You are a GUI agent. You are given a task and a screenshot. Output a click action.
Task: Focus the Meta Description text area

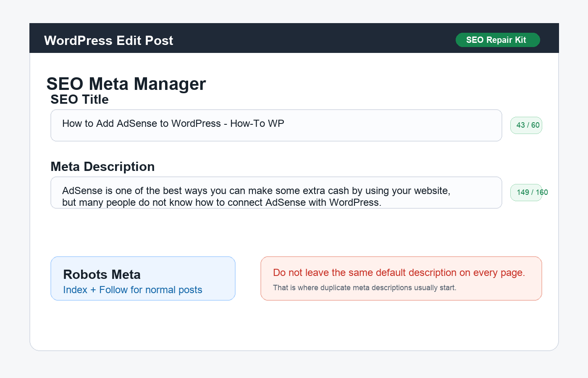point(276,192)
